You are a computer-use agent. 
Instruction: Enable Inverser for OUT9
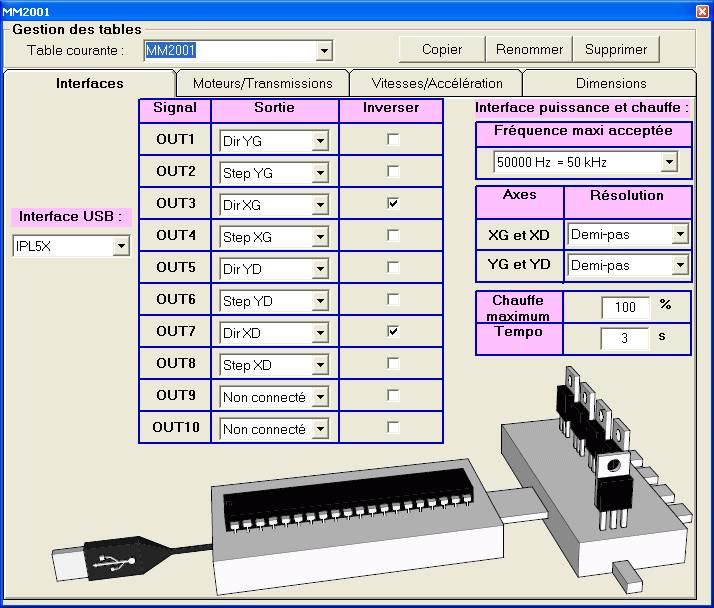click(x=393, y=395)
